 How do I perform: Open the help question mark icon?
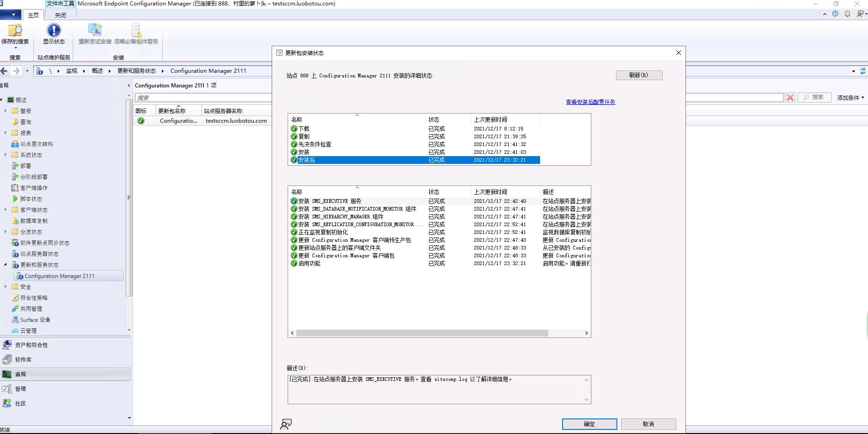836,14
